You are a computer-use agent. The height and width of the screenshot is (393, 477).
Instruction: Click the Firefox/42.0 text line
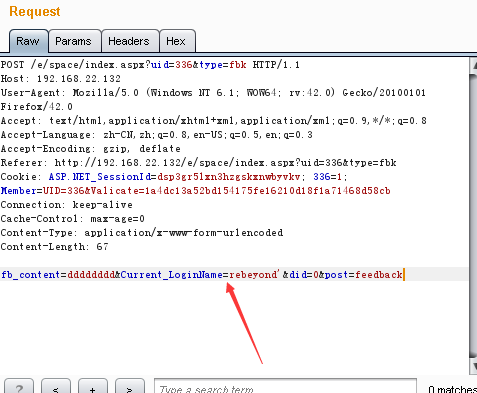pyautogui.click(x=37, y=107)
